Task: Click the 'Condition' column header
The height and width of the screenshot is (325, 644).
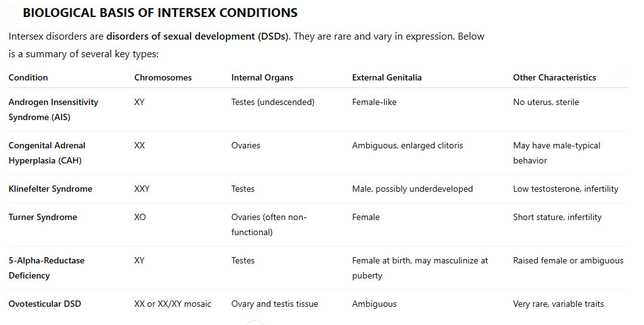Action: pyautogui.click(x=28, y=77)
